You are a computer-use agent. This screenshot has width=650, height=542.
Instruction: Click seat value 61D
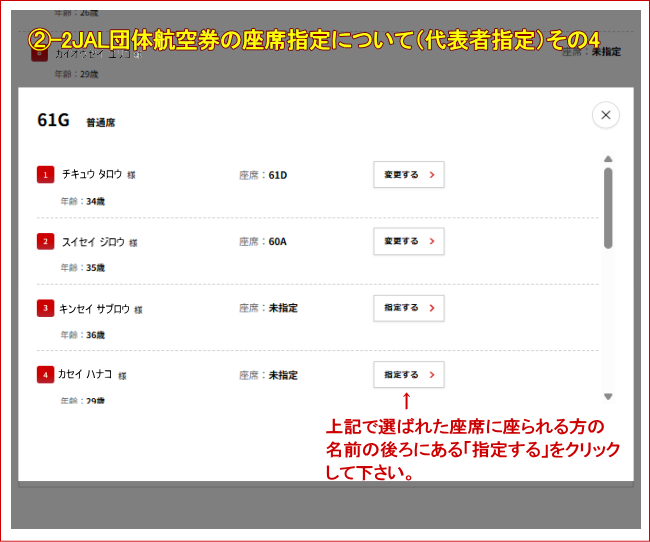click(x=278, y=175)
